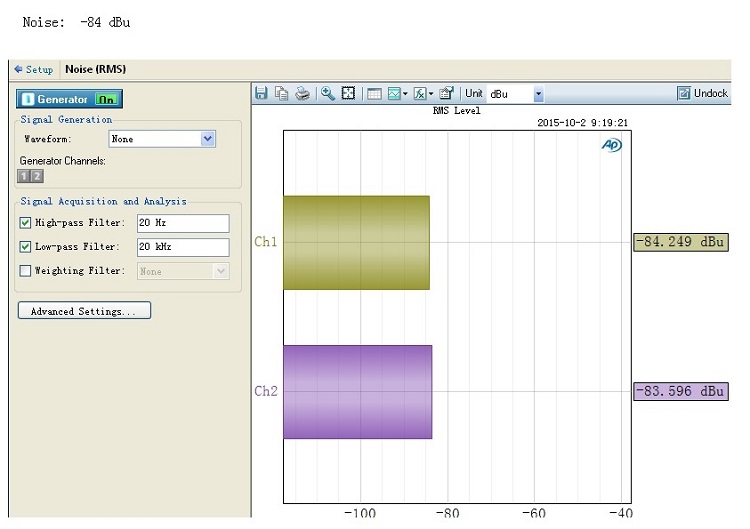
Task: Toggle the Generator On switch
Action: [x=107, y=100]
